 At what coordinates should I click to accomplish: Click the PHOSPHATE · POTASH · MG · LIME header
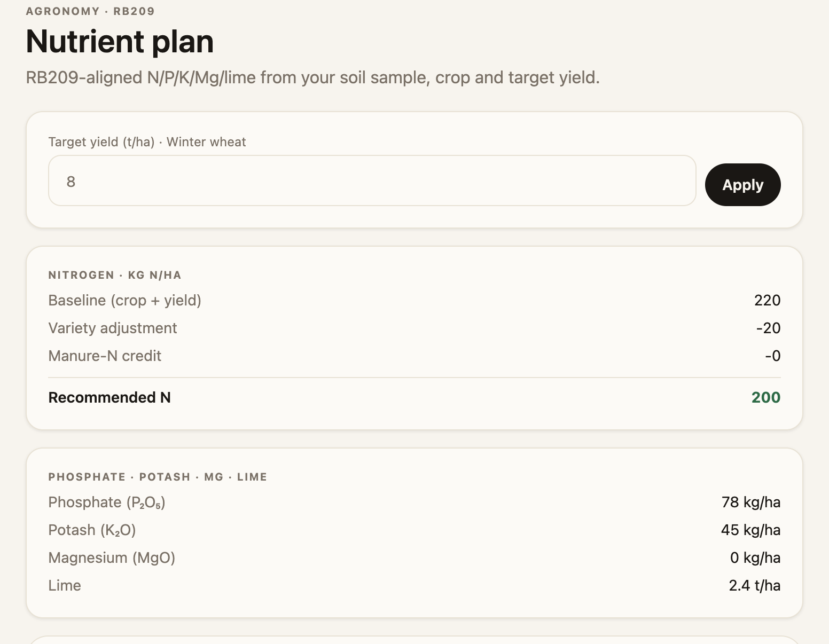click(158, 477)
